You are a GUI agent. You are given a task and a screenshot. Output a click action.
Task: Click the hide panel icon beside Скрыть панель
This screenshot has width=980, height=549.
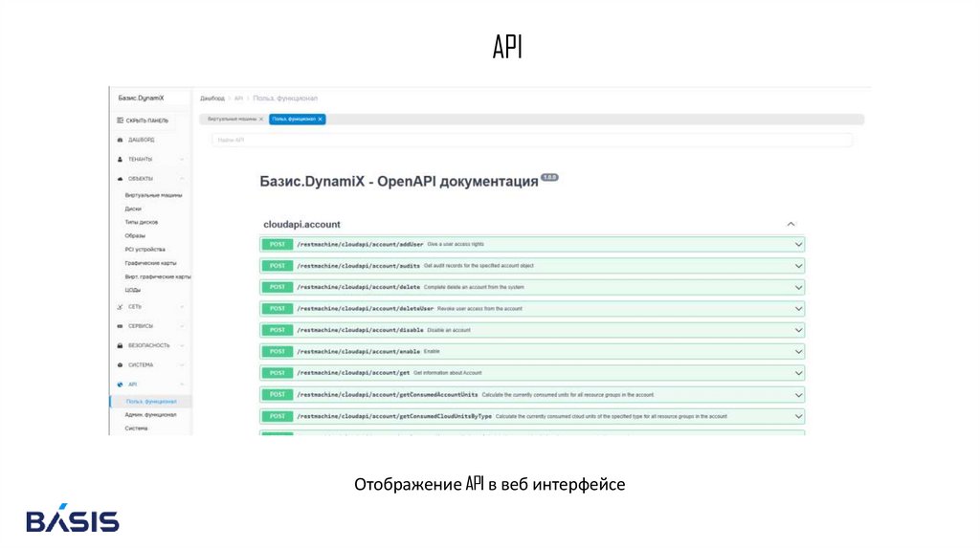[120, 121]
